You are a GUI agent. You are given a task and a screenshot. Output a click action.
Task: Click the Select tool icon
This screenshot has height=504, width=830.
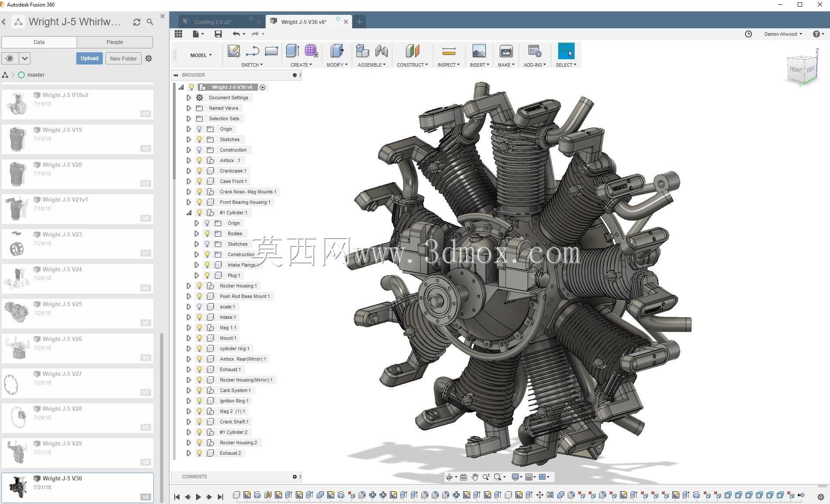pyautogui.click(x=566, y=51)
